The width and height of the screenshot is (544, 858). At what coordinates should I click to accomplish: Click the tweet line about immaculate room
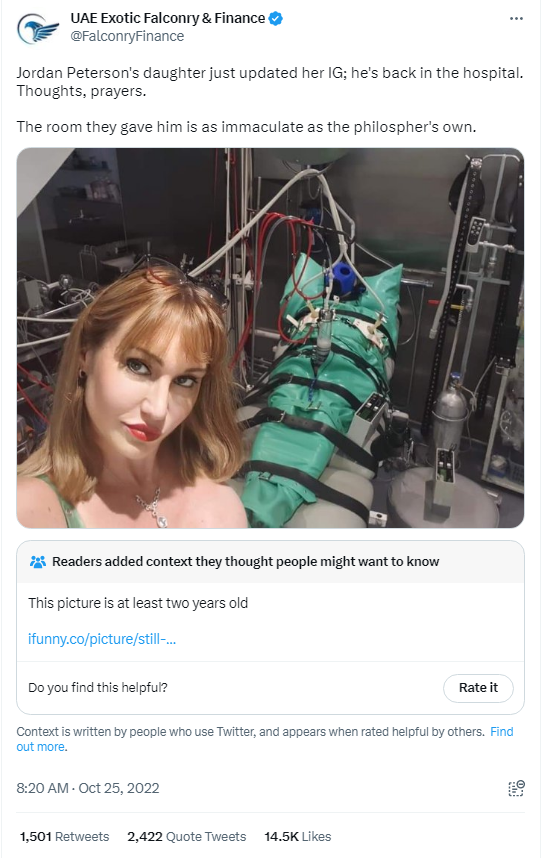click(x=246, y=126)
